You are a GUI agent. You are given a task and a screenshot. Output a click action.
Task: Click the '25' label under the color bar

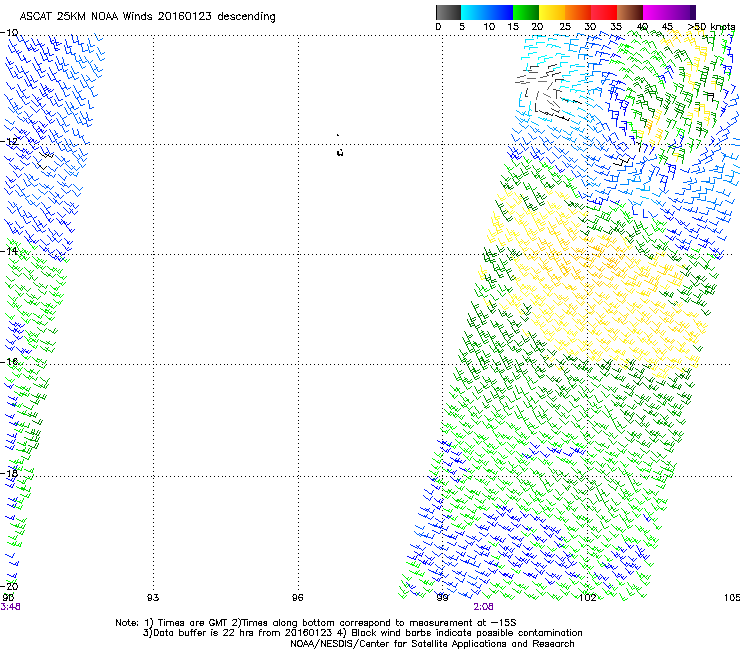tap(565, 27)
